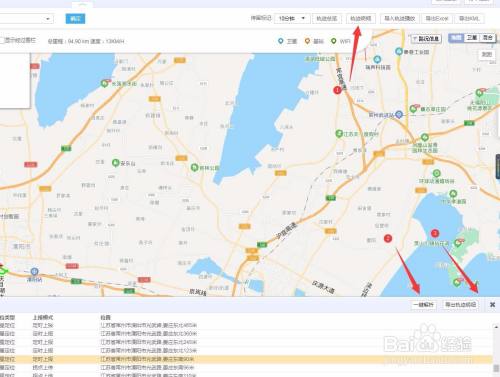500x377 pixels.
Task: Click the report mode column header
Action: coord(43,317)
